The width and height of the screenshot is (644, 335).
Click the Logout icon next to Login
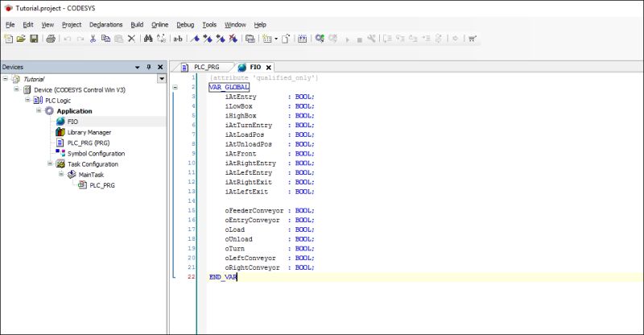click(x=333, y=39)
